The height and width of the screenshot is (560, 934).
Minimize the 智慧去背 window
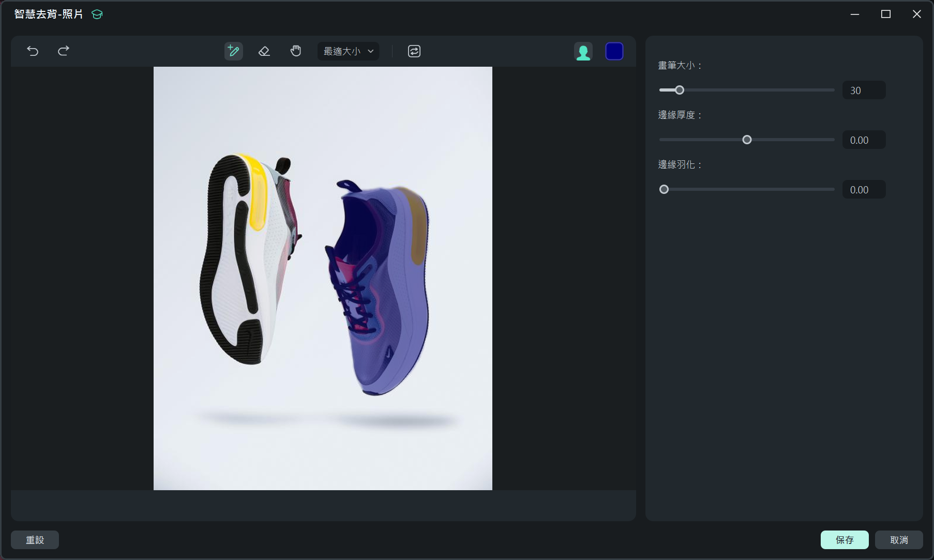tap(855, 14)
